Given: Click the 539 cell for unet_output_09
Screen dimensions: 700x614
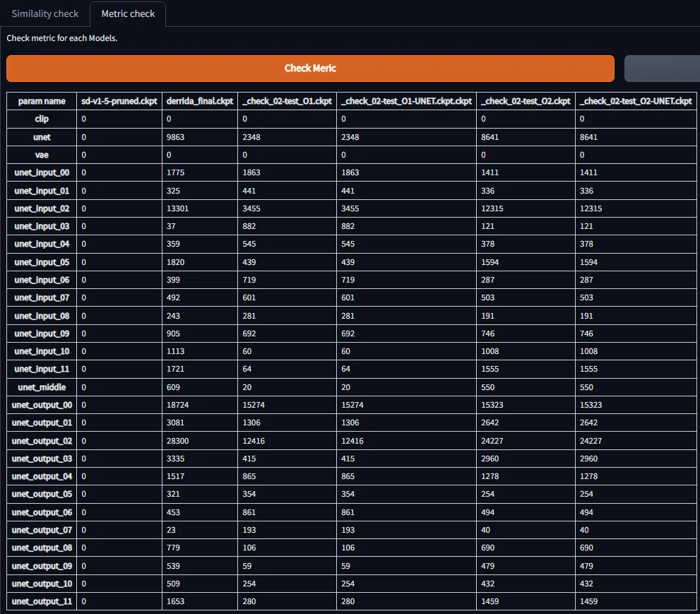Looking at the screenshot, I should 200,566.
